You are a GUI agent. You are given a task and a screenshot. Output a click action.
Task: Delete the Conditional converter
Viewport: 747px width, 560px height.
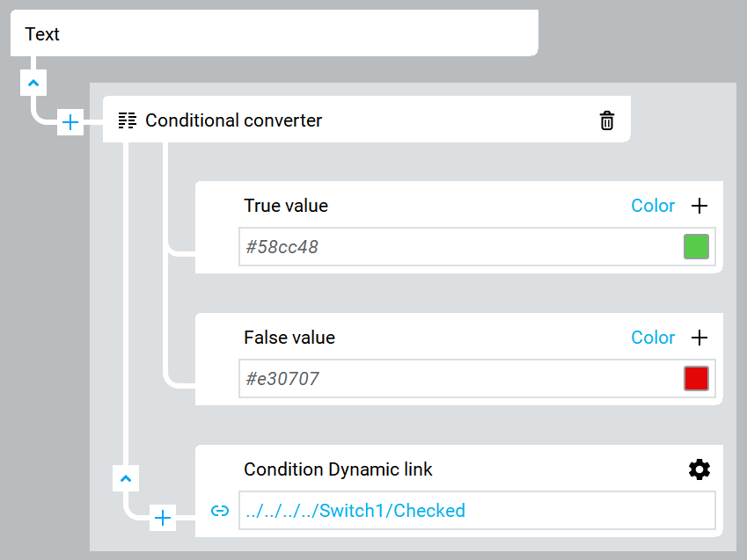click(x=607, y=120)
